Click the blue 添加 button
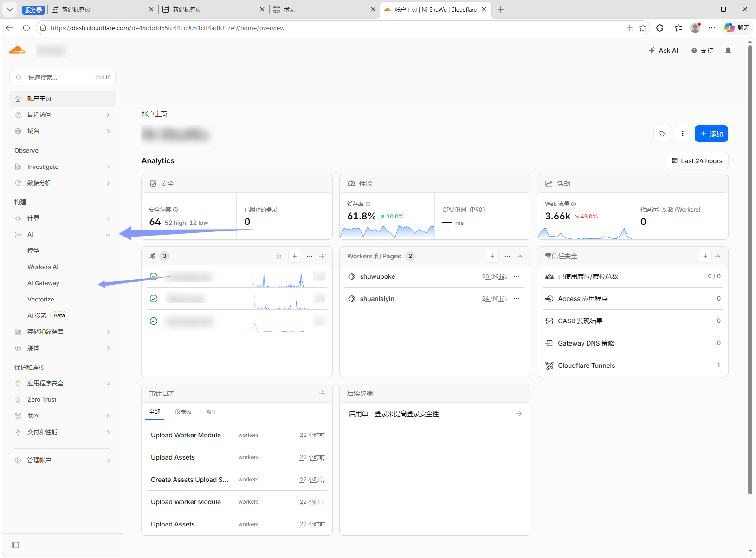This screenshot has width=756, height=558. pyautogui.click(x=711, y=134)
